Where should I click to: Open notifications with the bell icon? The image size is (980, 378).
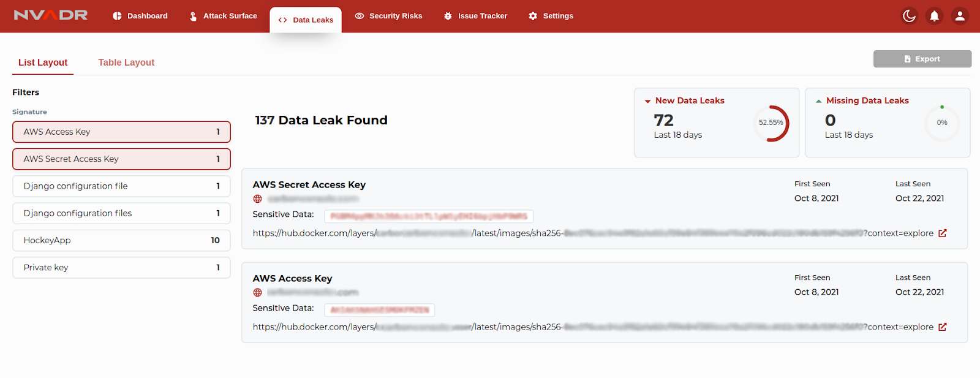click(934, 16)
